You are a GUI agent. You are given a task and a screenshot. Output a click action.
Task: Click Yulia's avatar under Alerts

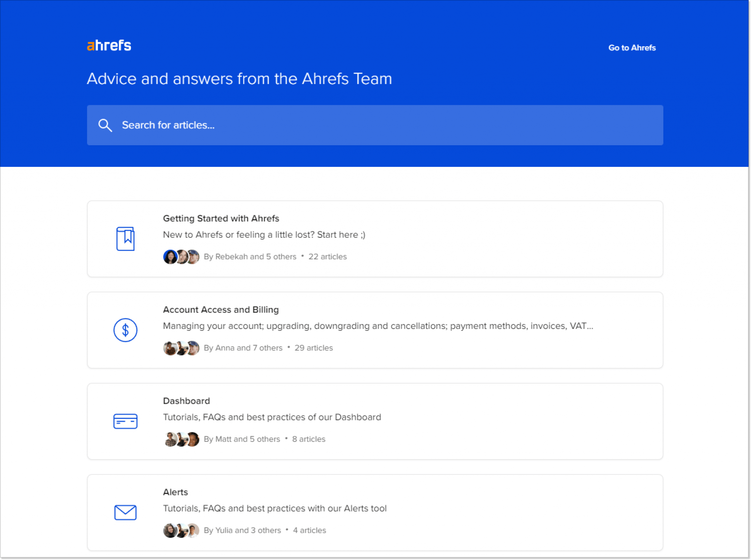pyautogui.click(x=171, y=530)
